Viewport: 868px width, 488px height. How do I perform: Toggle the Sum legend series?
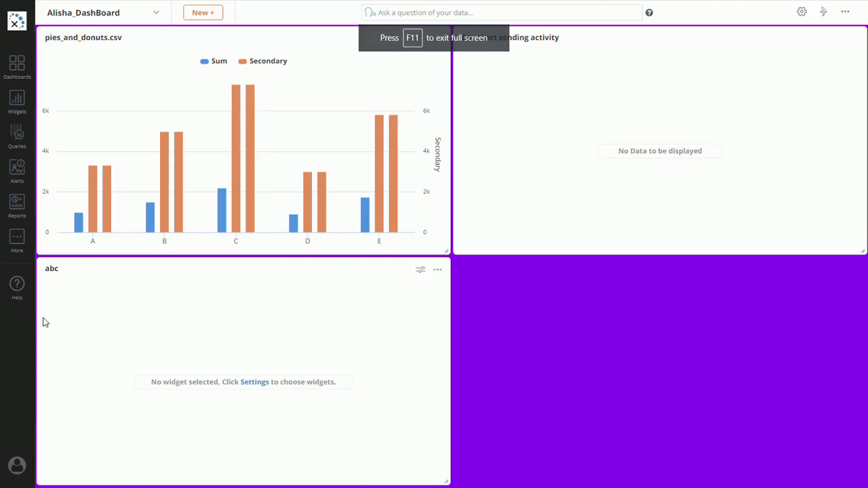214,61
